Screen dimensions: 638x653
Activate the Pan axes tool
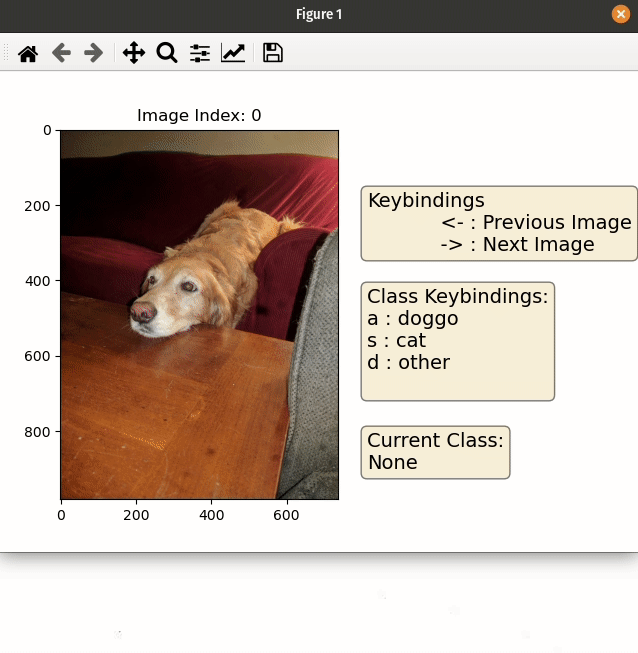[134, 53]
